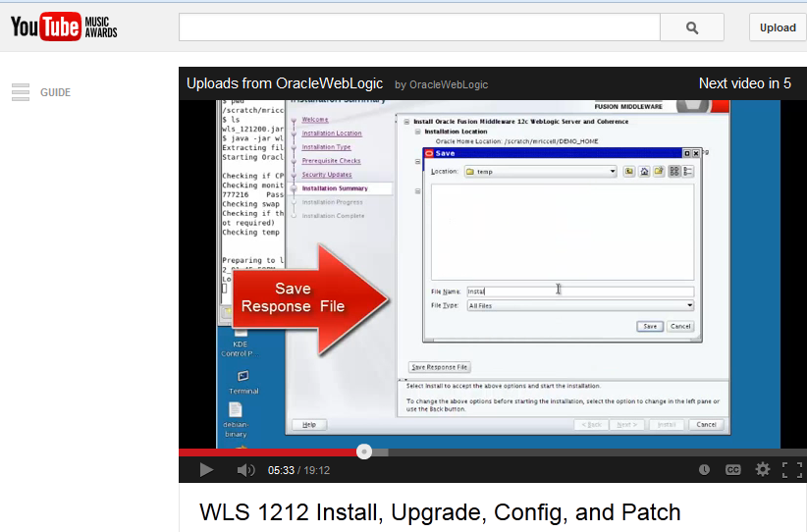Mute the video volume

pyautogui.click(x=245, y=470)
